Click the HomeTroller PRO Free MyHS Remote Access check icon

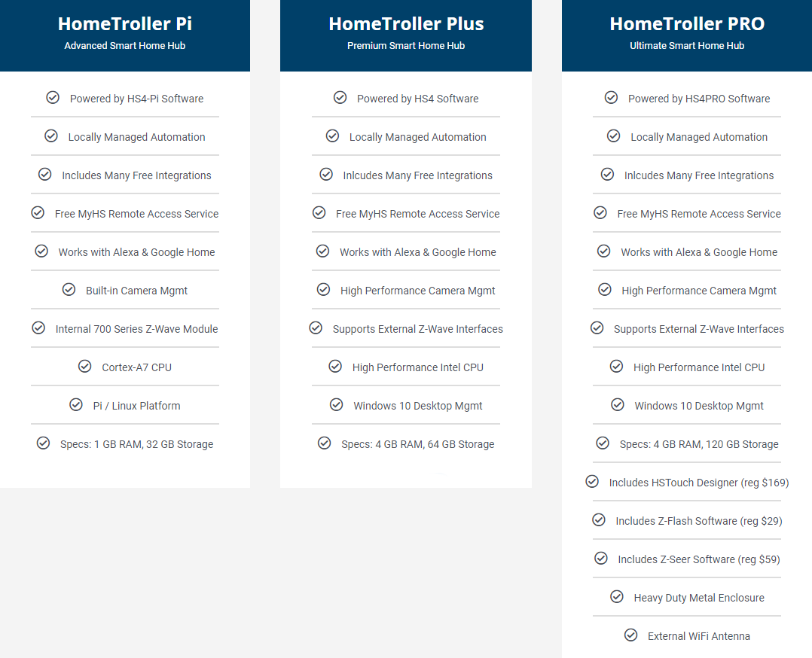[x=600, y=213]
